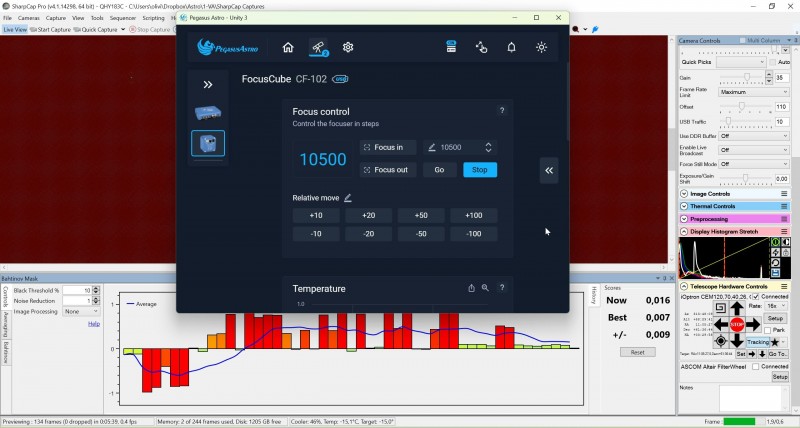This screenshot has height=428, width=800.
Task: Open SharpCap Capture menu
Action: click(x=56, y=18)
